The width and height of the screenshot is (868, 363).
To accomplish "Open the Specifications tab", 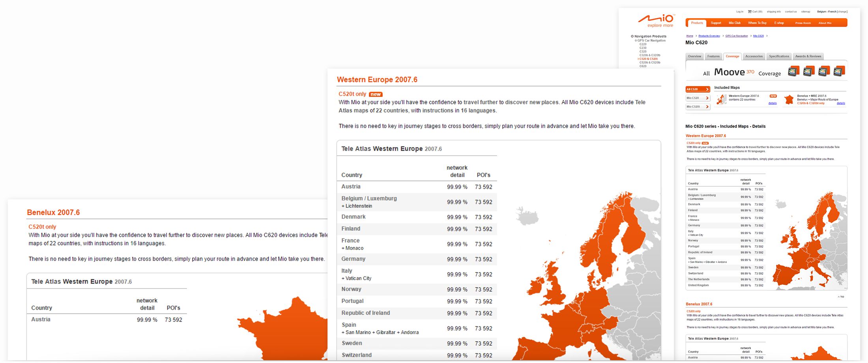I will point(779,56).
